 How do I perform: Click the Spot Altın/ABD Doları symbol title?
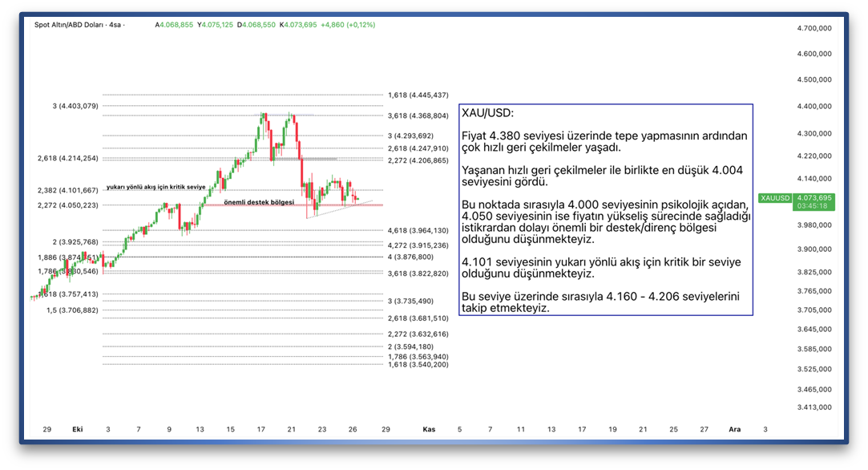coord(77,25)
